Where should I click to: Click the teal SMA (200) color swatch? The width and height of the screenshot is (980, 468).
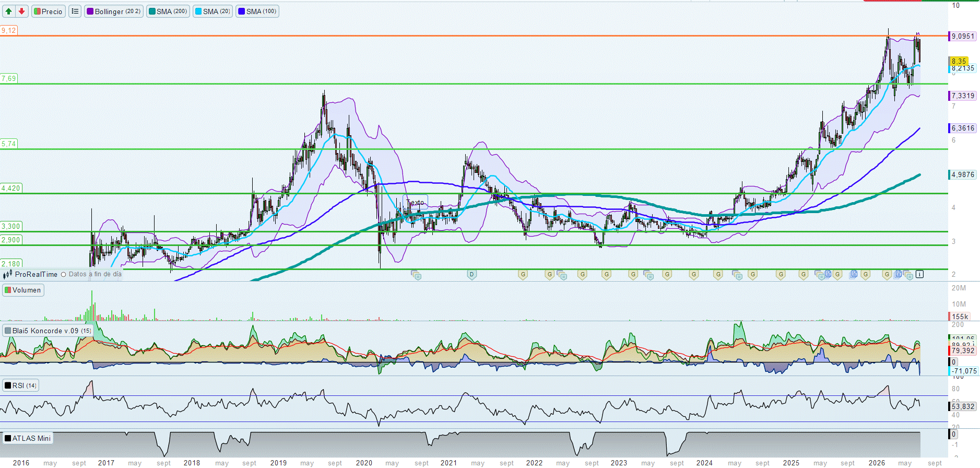click(152, 11)
